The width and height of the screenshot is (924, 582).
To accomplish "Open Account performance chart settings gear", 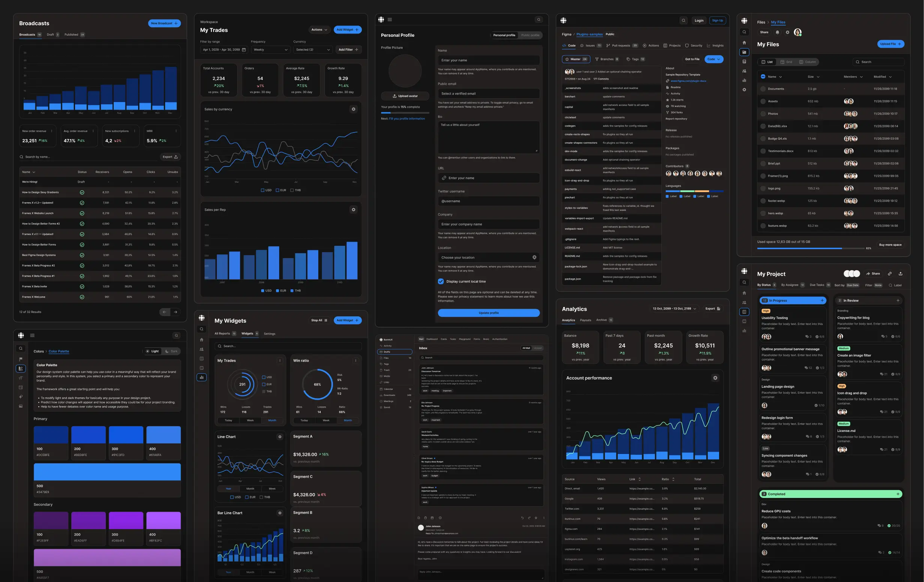I will (x=715, y=378).
